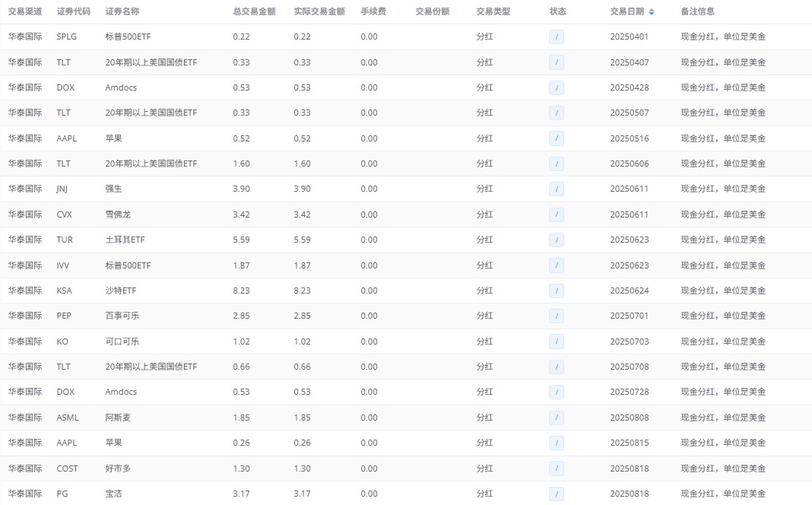The height and width of the screenshot is (505, 812).
Task: Click the status badge in the PG row
Action: pos(557,494)
